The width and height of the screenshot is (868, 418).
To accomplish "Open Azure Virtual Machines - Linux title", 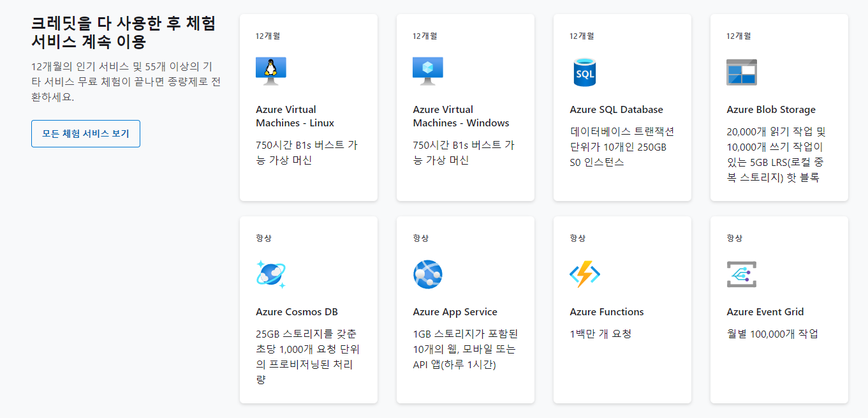I will [295, 116].
